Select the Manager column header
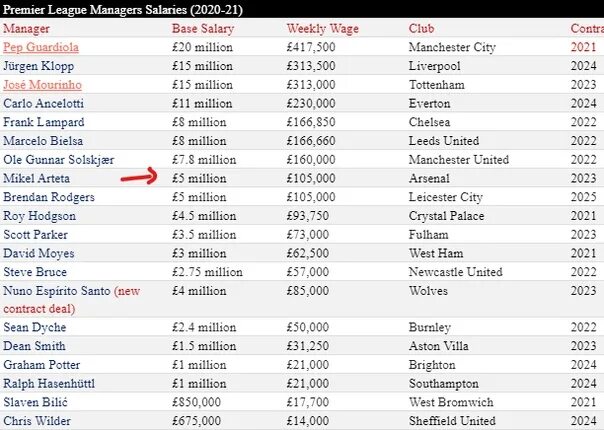Viewport: 604px width, 430px height. [x=26, y=29]
